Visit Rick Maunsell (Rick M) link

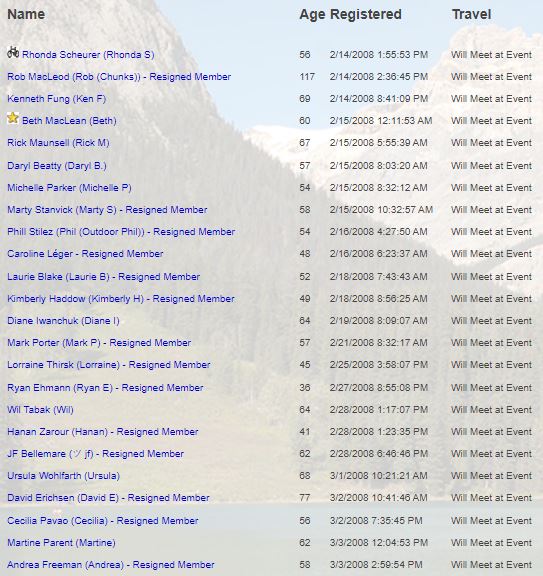coord(58,143)
